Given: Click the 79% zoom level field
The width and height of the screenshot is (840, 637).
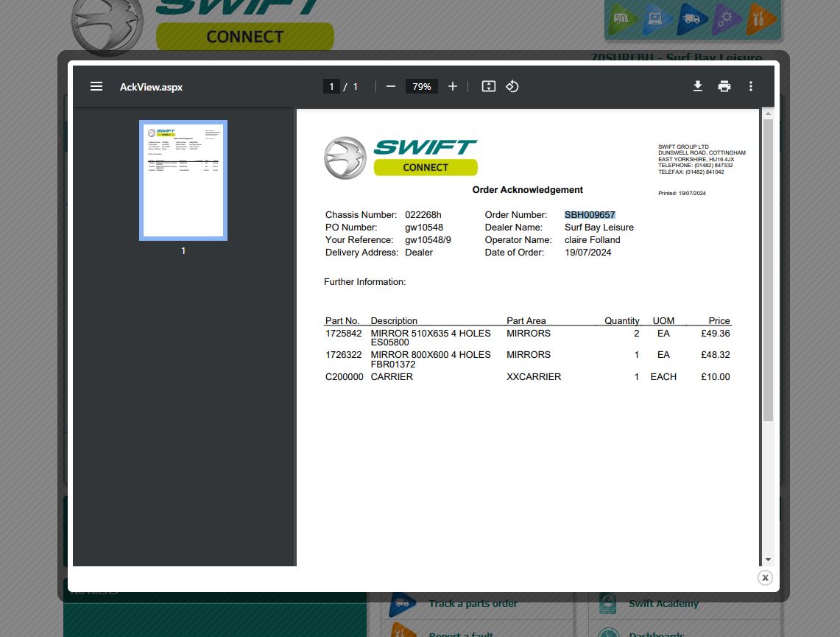Looking at the screenshot, I should pos(422,86).
